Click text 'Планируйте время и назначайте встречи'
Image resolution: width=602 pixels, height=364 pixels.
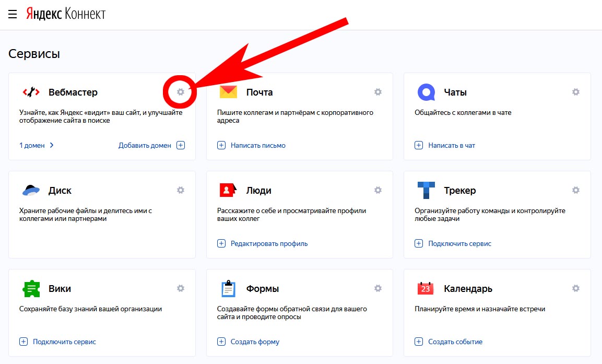pos(480,309)
